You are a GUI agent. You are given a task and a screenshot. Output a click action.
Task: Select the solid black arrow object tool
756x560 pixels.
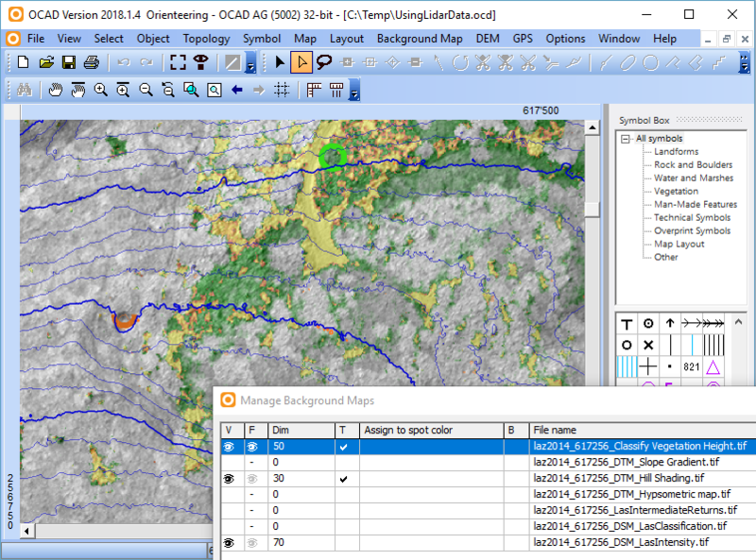pyautogui.click(x=280, y=62)
